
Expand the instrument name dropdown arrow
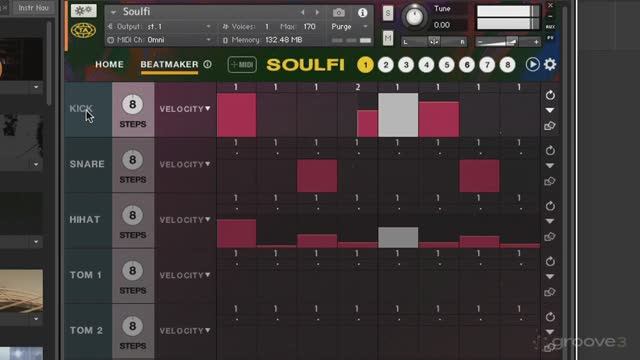(x=113, y=12)
